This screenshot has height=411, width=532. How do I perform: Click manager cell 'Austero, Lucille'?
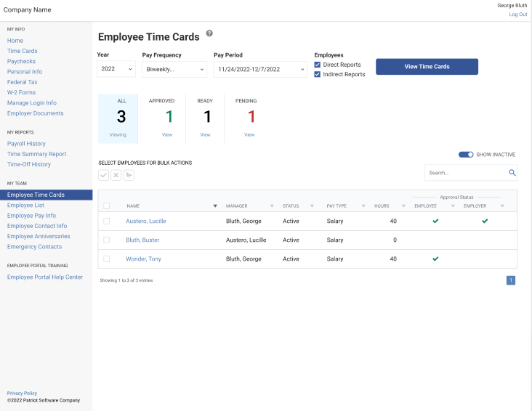point(246,240)
